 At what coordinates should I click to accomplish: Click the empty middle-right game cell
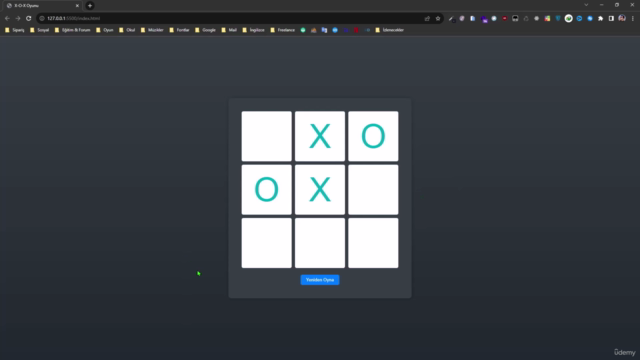[x=373, y=190]
